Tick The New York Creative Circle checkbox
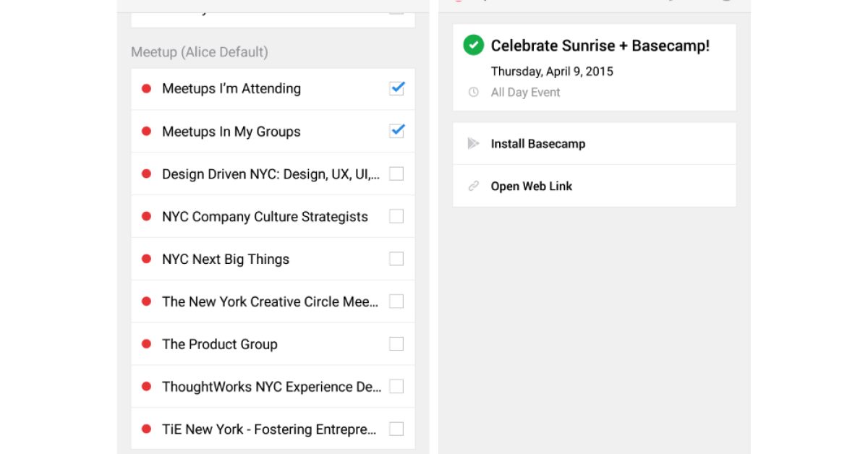 [396, 301]
